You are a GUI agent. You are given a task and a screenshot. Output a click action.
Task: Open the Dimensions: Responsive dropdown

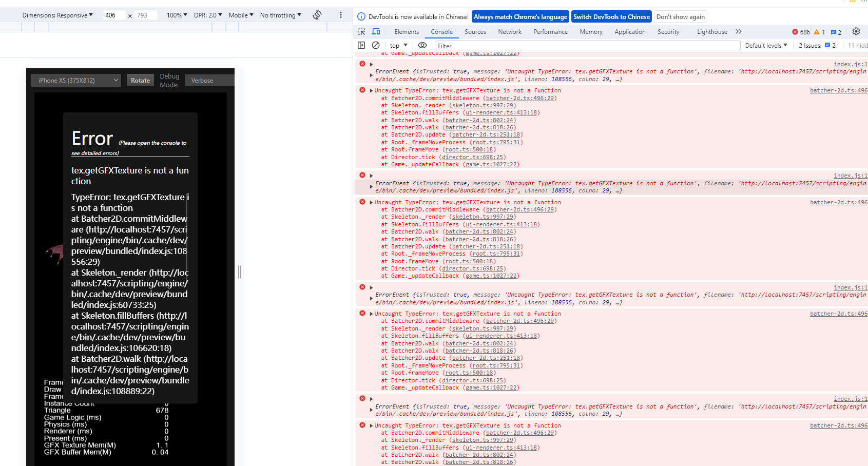pyautogui.click(x=57, y=15)
